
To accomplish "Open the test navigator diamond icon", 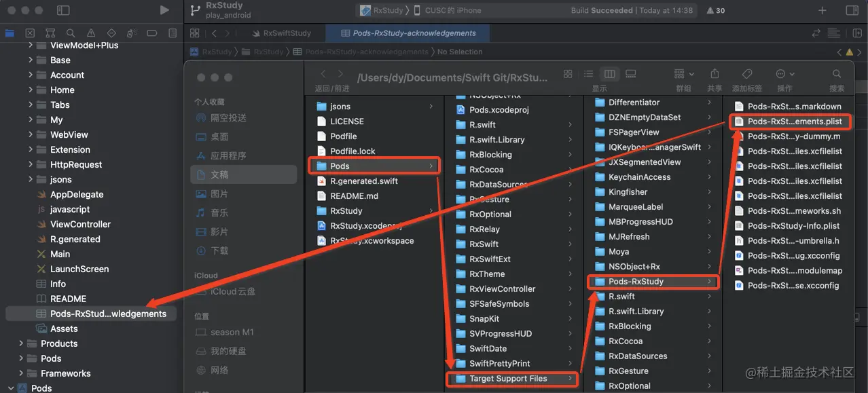I will click(111, 33).
